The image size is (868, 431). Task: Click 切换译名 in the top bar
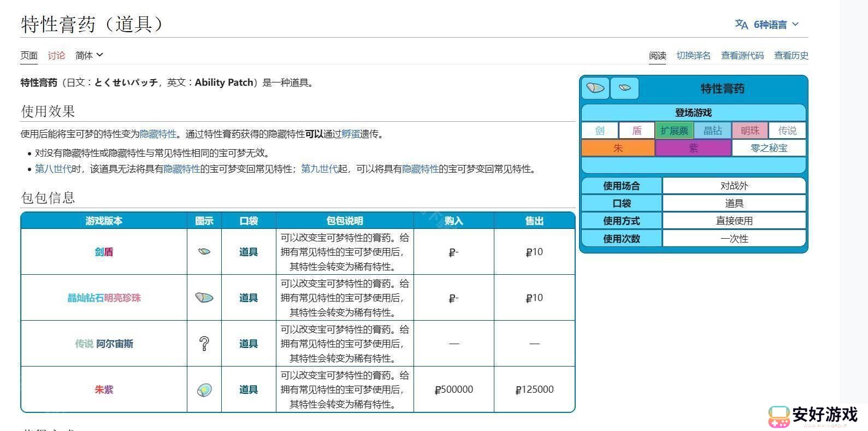pyautogui.click(x=693, y=55)
